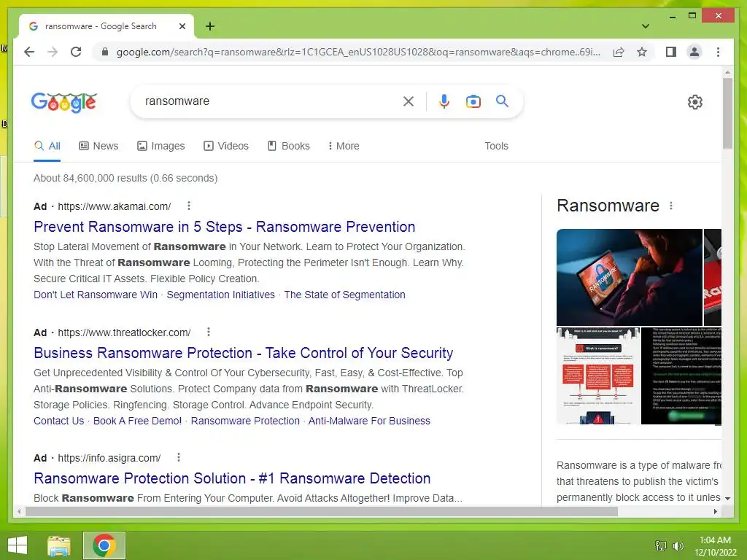
Task: Open Ransomware Protection Solution result
Action: click(x=232, y=478)
